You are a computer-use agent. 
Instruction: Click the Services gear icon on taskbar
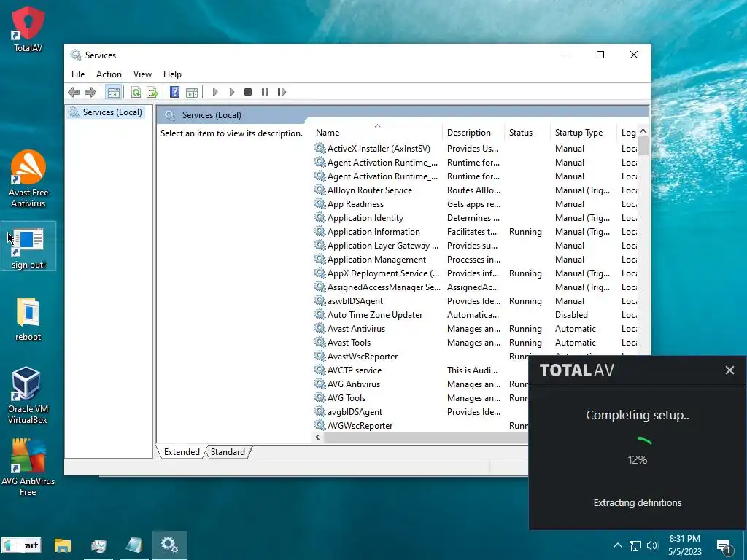[x=169, y=545]
